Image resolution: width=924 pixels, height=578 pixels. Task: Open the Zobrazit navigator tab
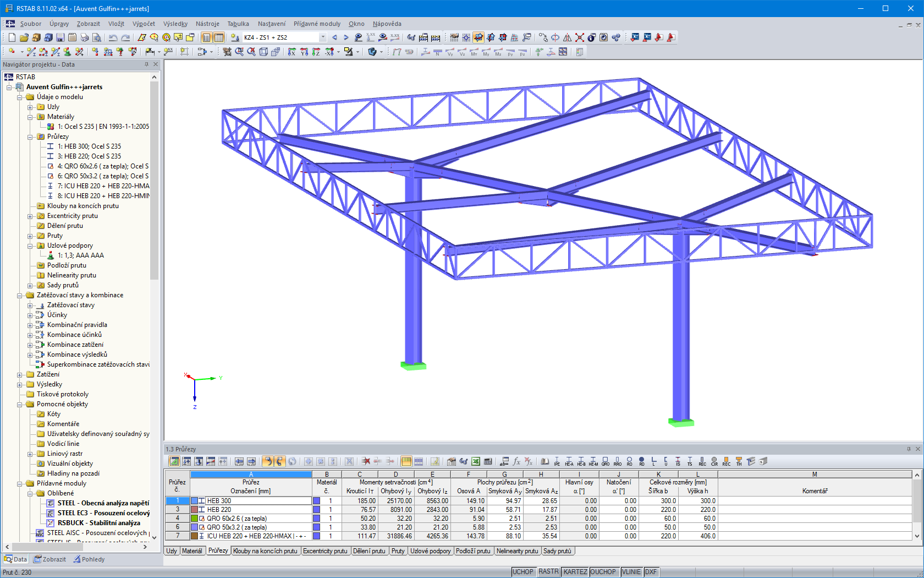50,559
